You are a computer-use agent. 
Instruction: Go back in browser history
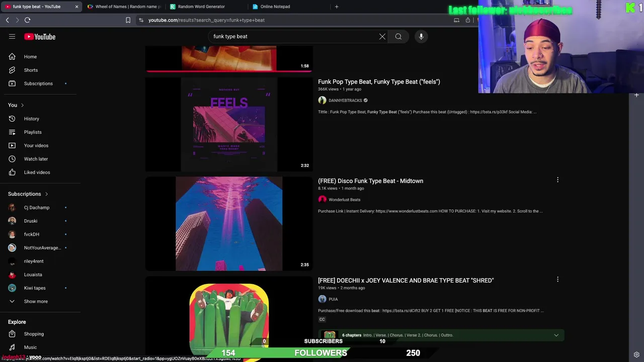tap(7, 20)
